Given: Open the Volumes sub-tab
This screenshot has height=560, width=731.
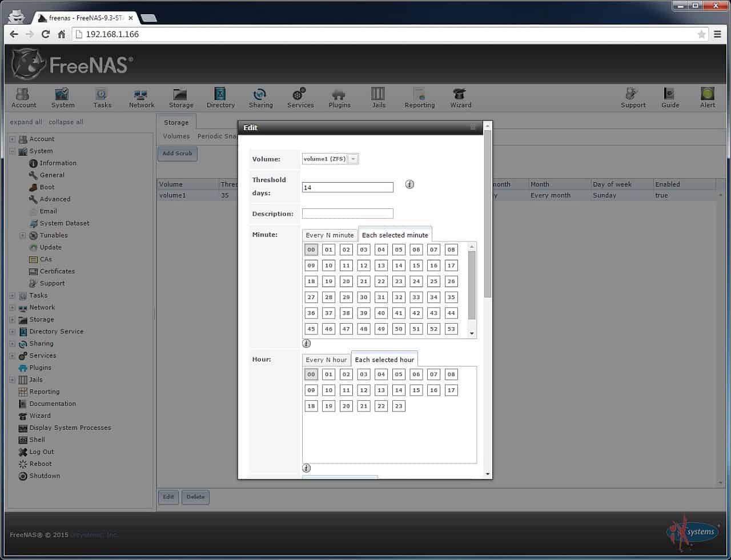Looking at the screenshot, I should [176, 136].
